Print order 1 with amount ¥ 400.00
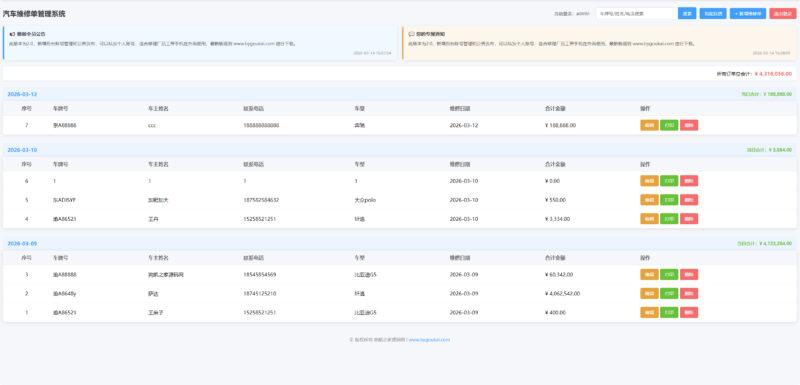The image size is (800, 385). [x=669, y=313]
